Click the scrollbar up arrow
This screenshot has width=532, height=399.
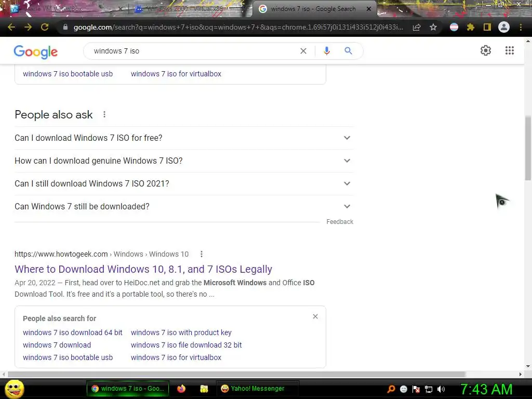click(x=528, y=41)
